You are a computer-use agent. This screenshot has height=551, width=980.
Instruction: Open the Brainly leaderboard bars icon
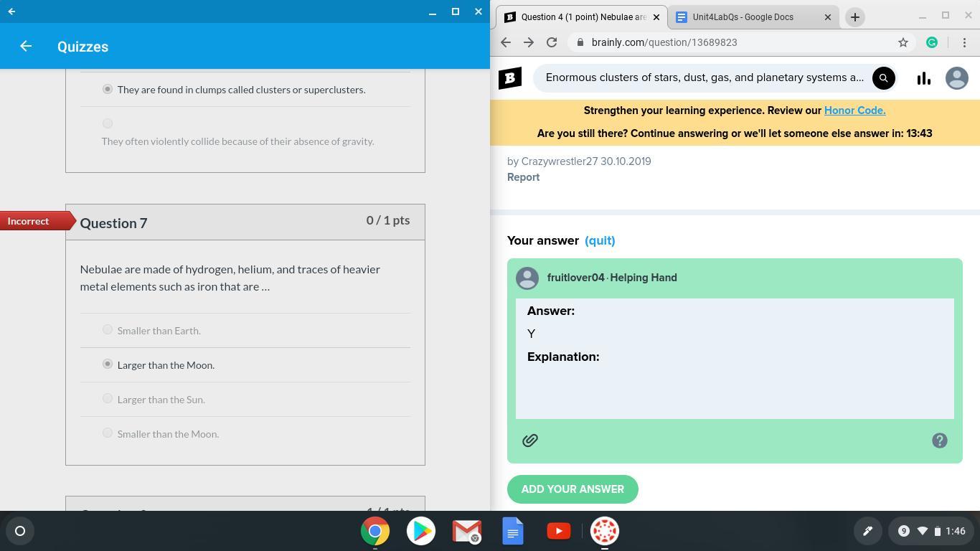(924, 77)
